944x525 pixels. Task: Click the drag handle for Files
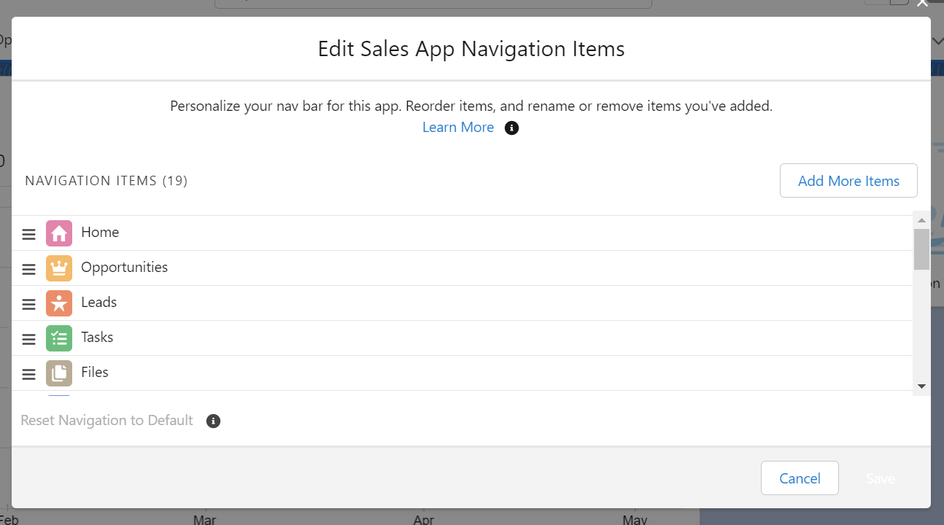(29, 374)
